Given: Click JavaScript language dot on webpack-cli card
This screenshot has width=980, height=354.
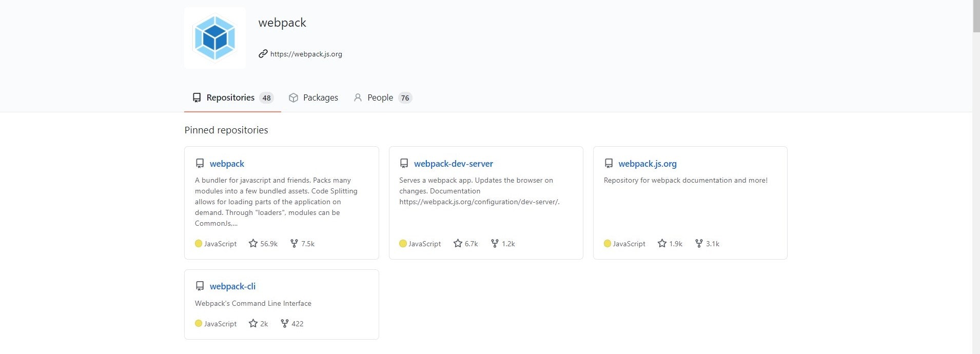Looking at the screenshot, I should [199, 324].
